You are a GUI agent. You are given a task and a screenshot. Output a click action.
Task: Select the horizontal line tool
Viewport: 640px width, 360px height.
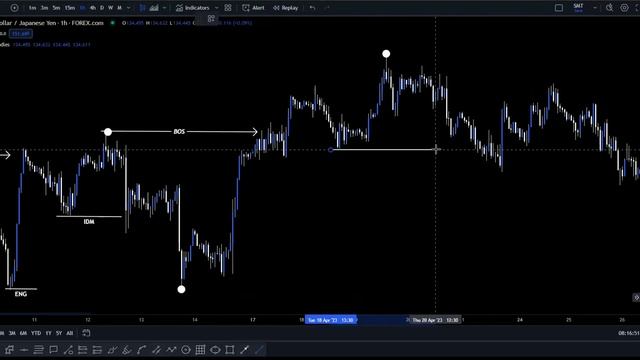coord(24,350)
